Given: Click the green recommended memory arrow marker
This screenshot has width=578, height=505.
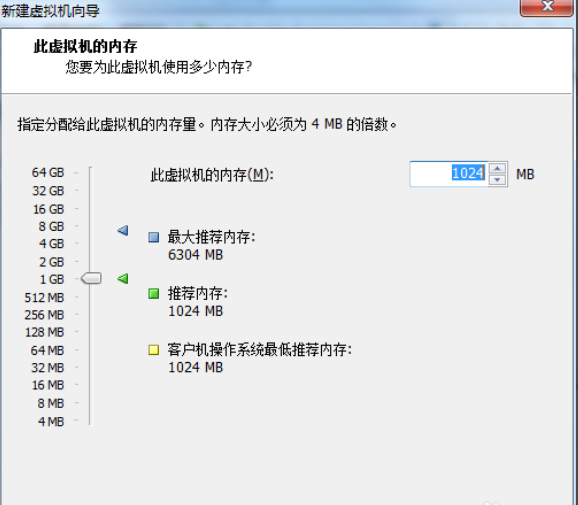Looking at the screenshot, I should pyautogui.click(x=123, y=278).
